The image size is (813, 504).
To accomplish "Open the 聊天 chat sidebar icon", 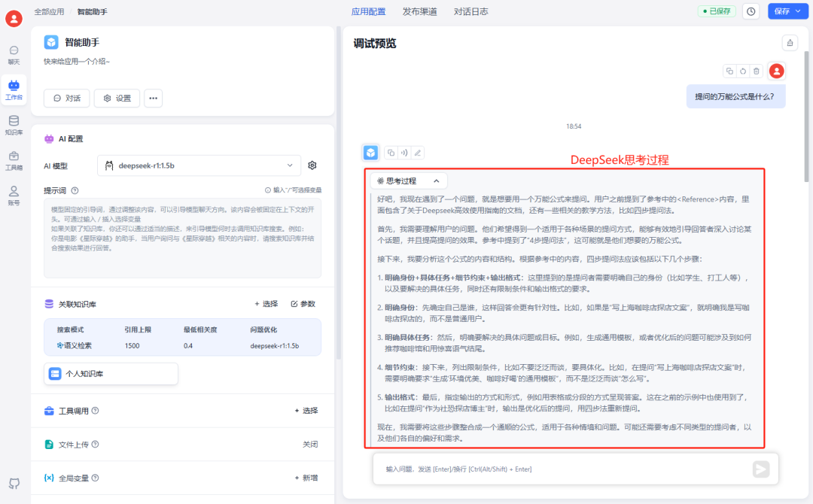I will [14, 54].
